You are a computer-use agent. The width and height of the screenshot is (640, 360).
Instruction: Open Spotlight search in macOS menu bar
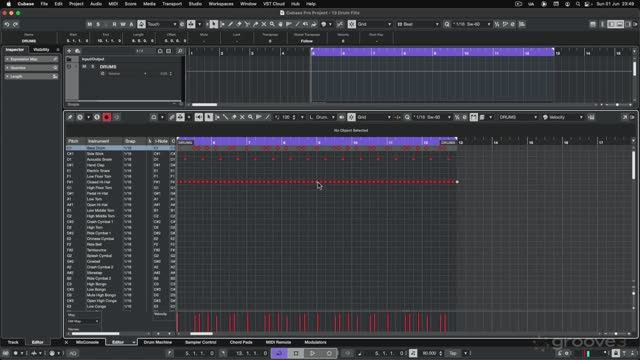click(x=578, y=4)
